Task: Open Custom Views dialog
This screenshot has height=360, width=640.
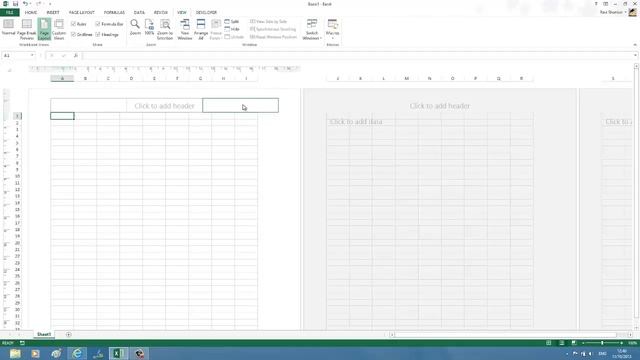Action: (59, 29)
